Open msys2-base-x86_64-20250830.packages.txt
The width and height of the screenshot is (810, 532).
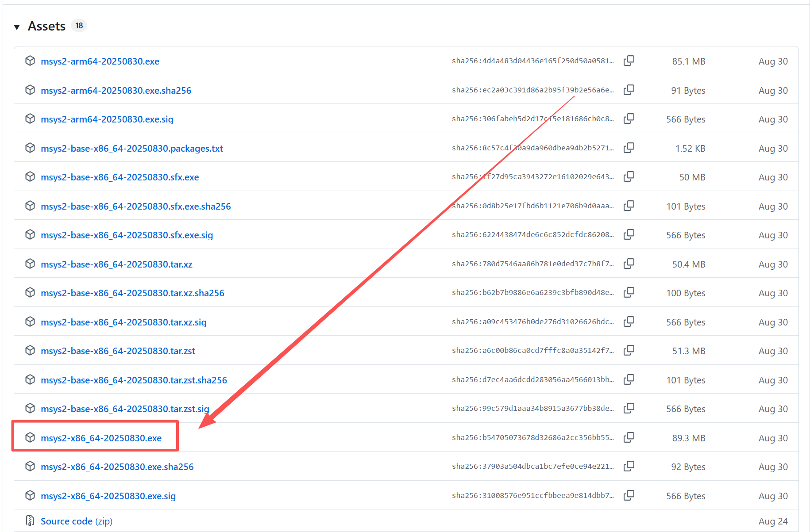coord(132,149)
